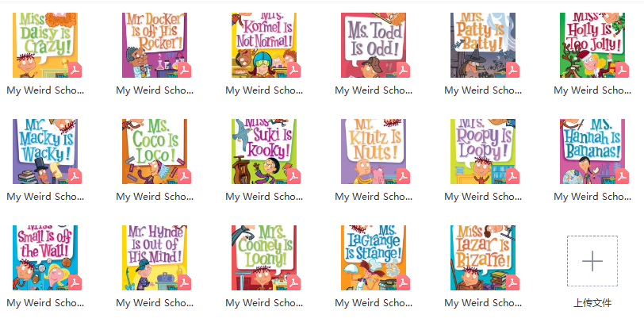Click PDF badge on Ms. LaGrange Is Strange

click(x=403, y=283)
